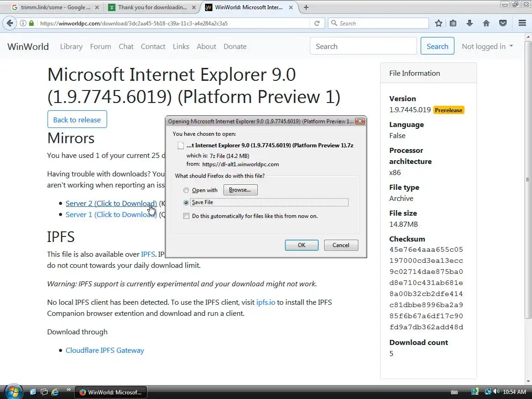Close the Thank you for downloading tab
The image size is (532, 399).
tap(194, 7)
